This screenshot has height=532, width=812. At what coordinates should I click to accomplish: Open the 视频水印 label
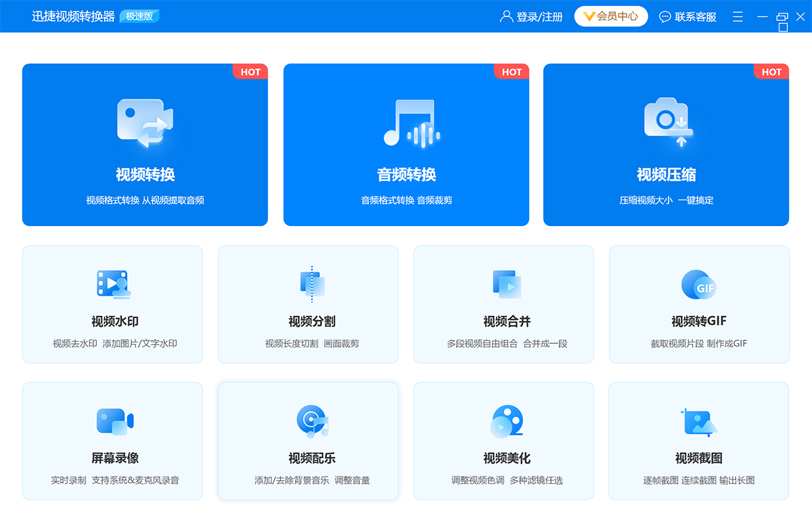click(x=115, y=322)
